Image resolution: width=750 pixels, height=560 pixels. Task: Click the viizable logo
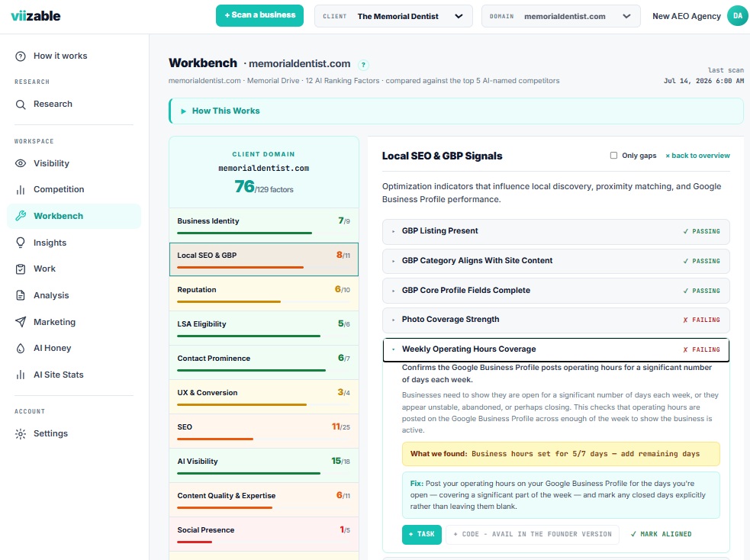pyautogui.click(x=35, y=16)
